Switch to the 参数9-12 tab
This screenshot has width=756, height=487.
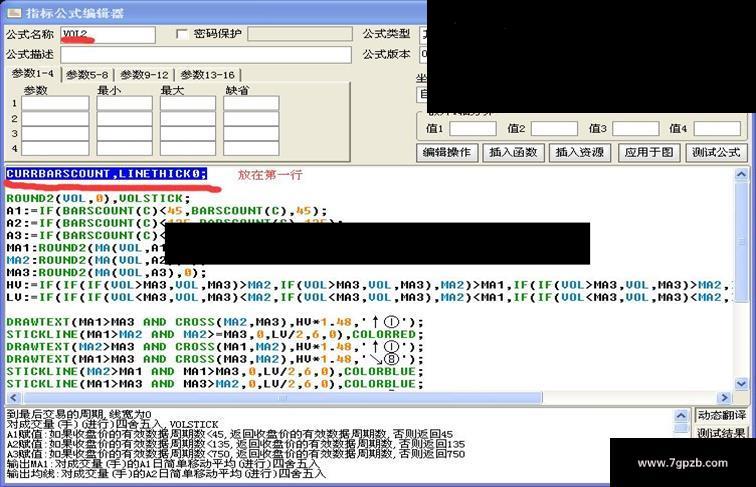click(144, 75)
